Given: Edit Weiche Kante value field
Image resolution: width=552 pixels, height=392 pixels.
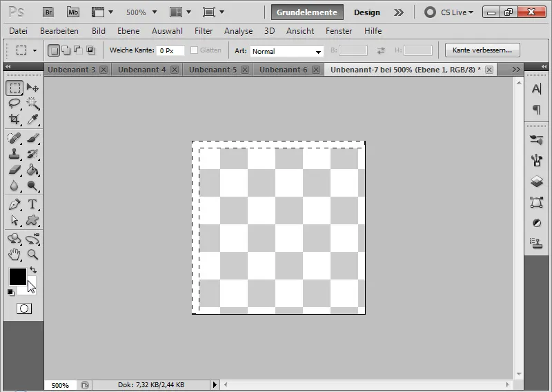Looking at the screenshot, I should pos(170,50).
